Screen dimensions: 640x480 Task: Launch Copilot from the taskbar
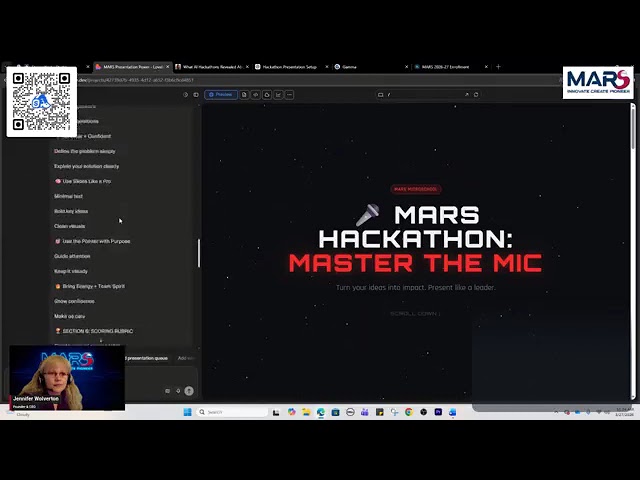coord(291,412)
